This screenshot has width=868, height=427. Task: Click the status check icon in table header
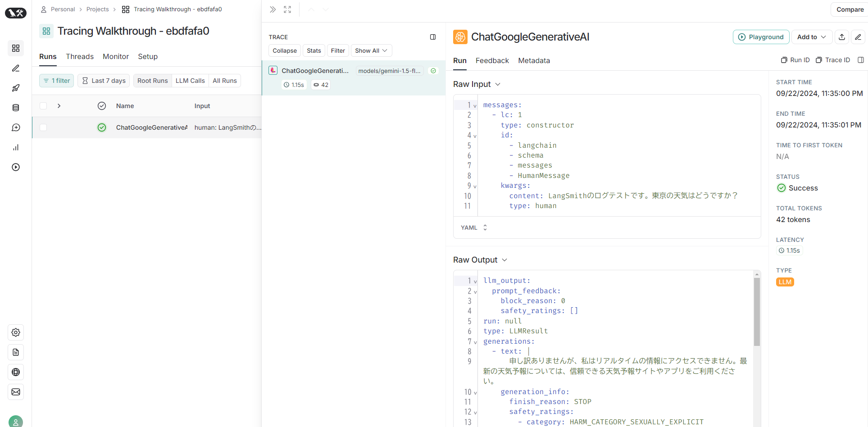click(102, 106)
